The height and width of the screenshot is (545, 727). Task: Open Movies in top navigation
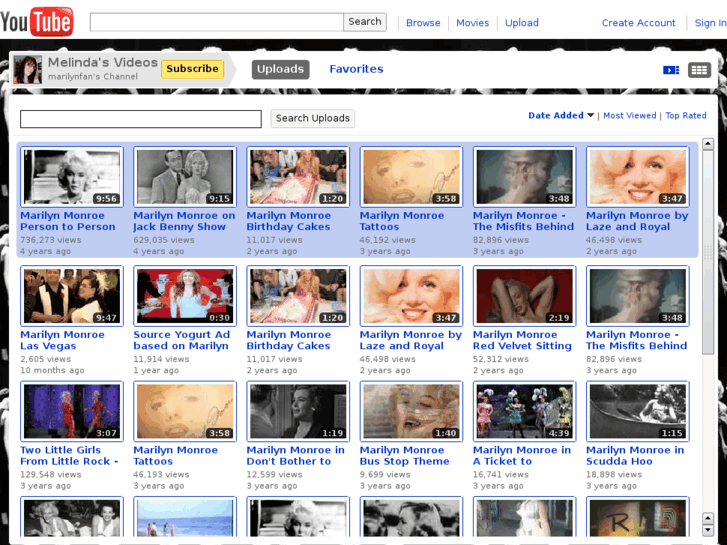tap(472, 23)
